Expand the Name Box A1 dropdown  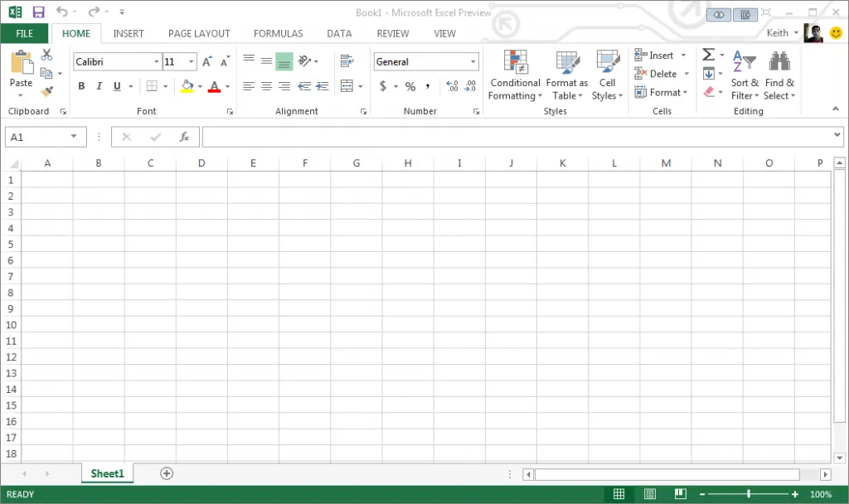(74, 137)
